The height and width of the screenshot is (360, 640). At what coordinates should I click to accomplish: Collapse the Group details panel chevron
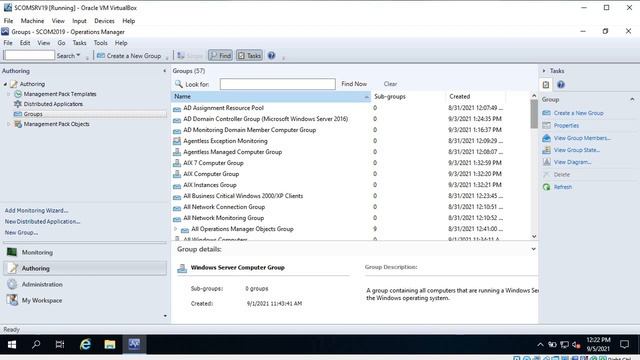coord(533,249)
